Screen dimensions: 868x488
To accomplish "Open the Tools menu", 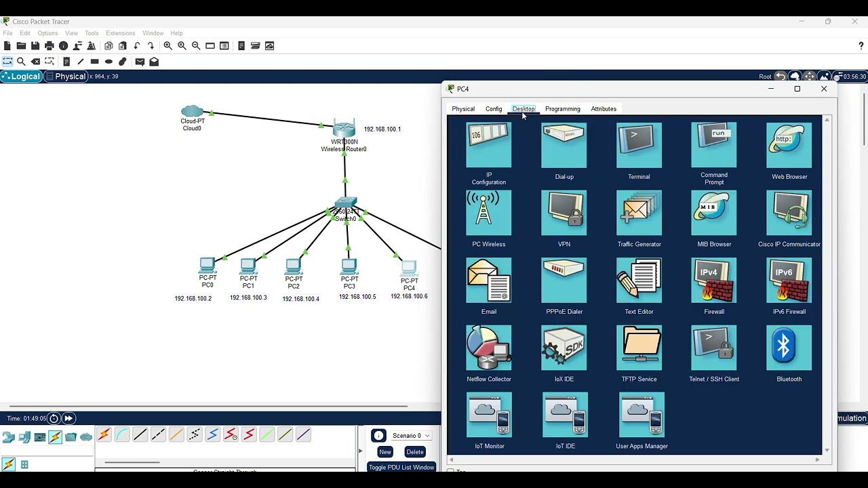I will pyautogui.click(x=92, y=33).
